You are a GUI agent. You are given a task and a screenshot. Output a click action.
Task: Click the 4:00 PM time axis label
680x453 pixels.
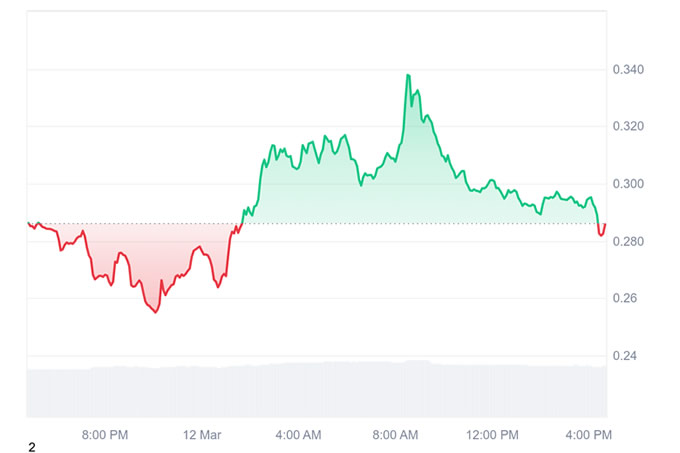click(x=588, y=435)
